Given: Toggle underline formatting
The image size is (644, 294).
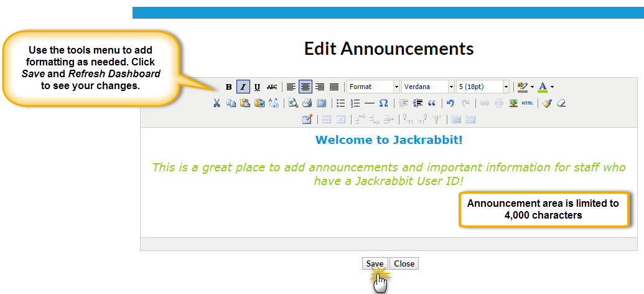Looking at the screenshot, I should click(x=257, y=87).
